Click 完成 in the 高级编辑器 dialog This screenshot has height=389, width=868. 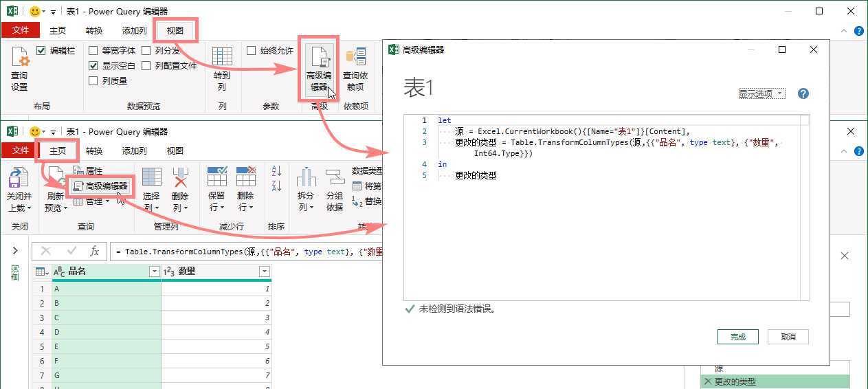(x=738, y=337)
